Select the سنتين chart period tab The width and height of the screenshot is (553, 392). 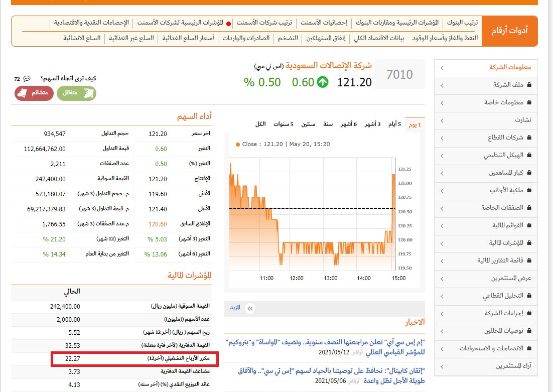[x=308, y=124]
